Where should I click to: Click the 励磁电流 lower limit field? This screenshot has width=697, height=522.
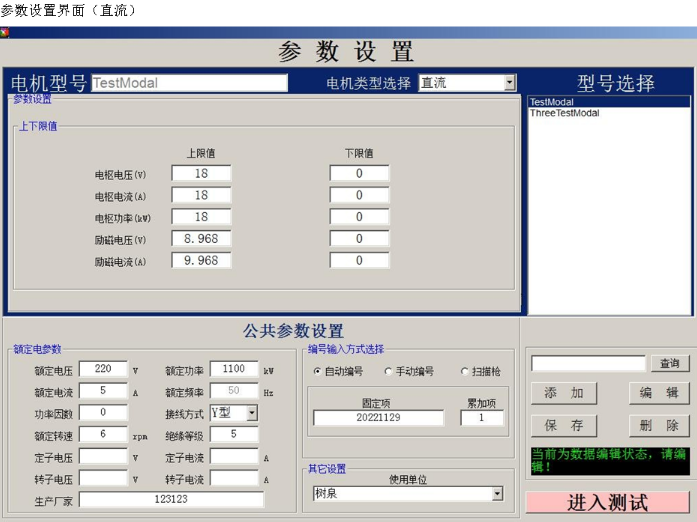[359, 261]
